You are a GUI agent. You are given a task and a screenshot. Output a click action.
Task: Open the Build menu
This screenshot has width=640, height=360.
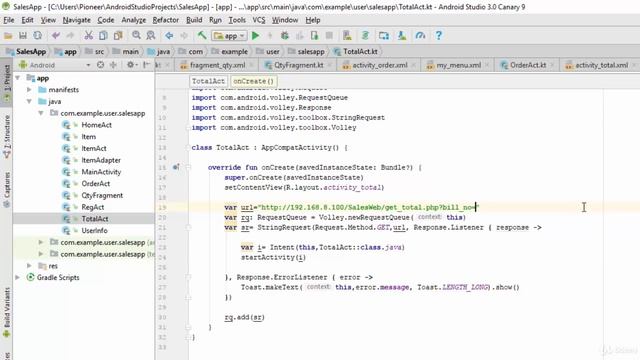click(194, 20)
